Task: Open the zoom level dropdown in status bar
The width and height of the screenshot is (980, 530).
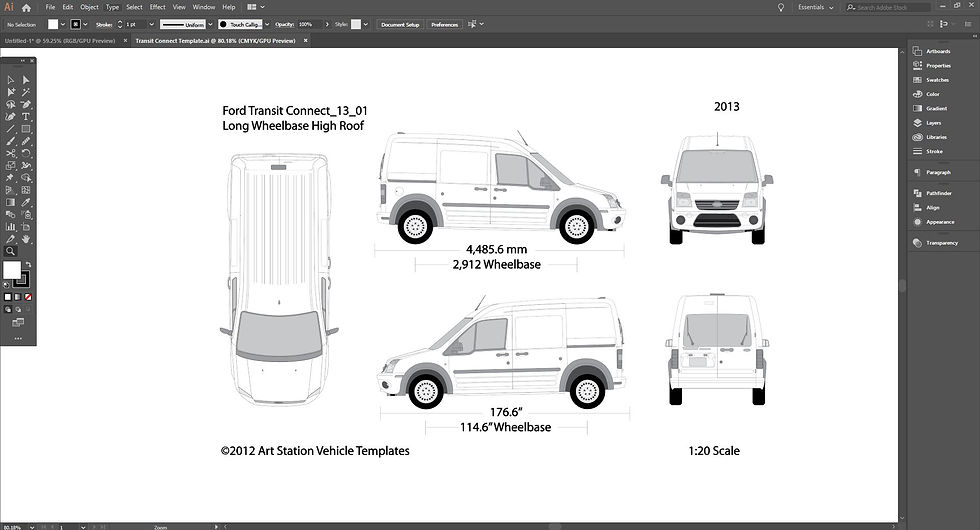Action: (32, 527)
